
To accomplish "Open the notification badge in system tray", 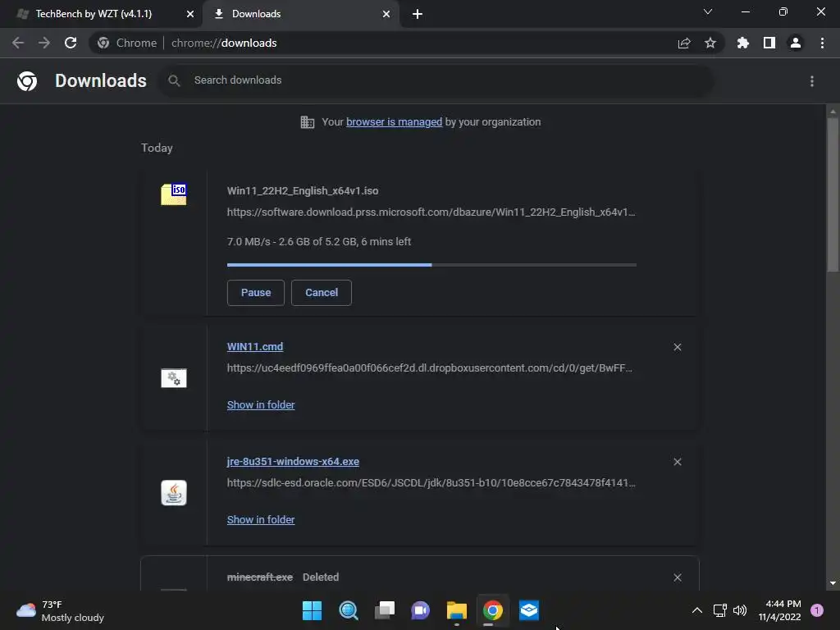I will coord(817,610).
